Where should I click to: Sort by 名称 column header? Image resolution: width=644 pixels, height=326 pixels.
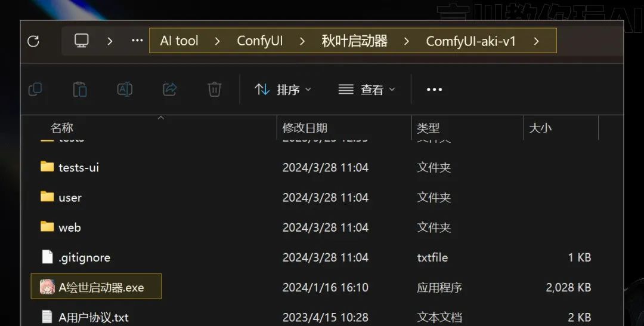[x=61, y=128]
